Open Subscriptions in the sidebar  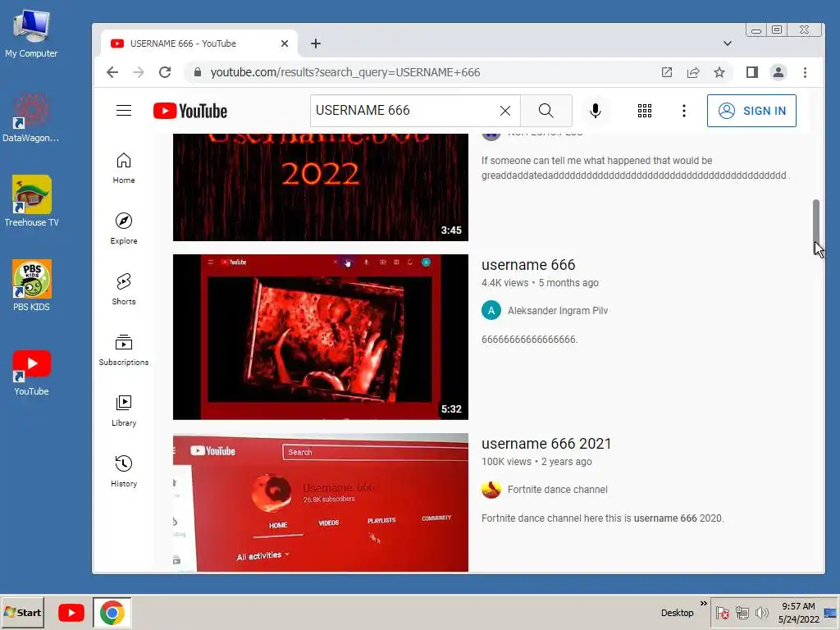pos(124,349)
